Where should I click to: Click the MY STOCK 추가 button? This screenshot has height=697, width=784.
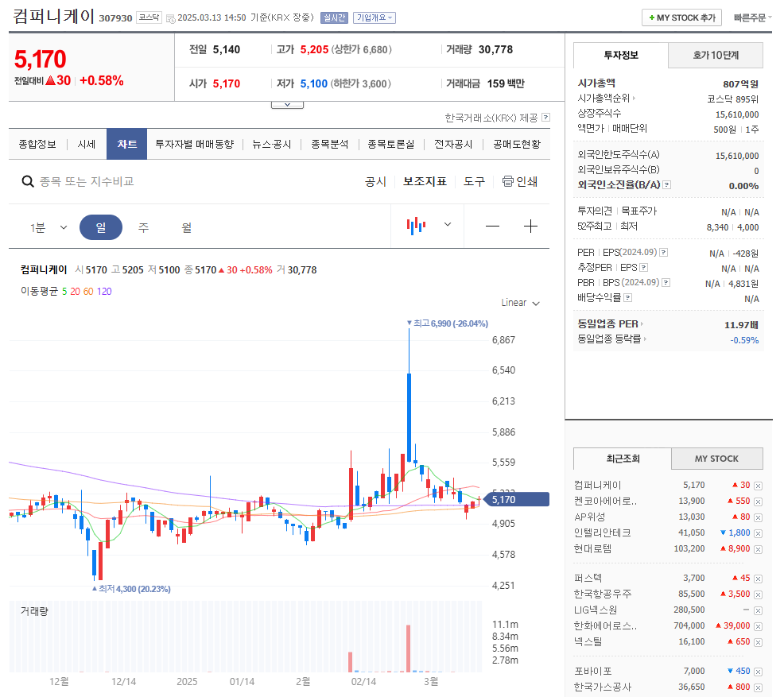pos(681,17)
